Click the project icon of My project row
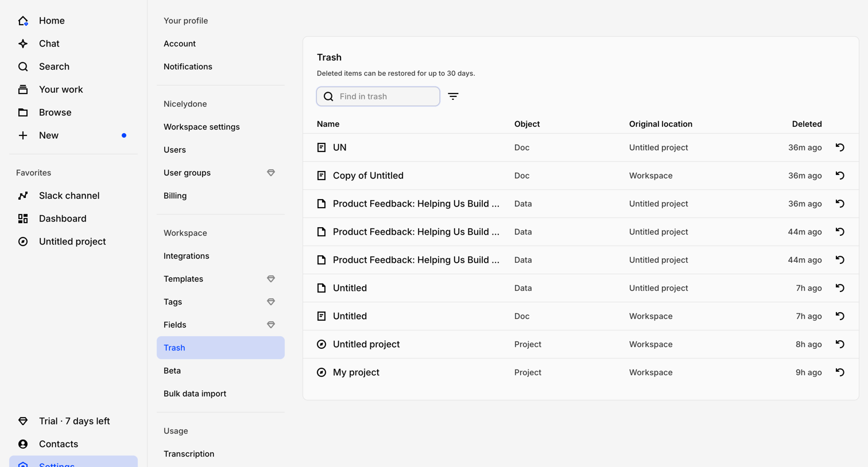The width and height of the screenshot is (868, 467). (x=321, y=372)
